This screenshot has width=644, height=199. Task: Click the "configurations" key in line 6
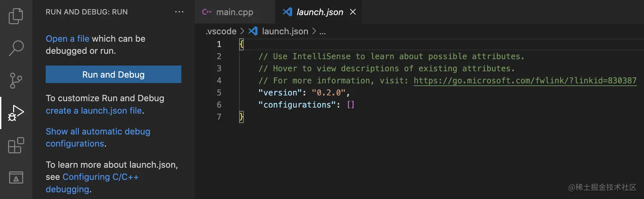[x=297, y=104]
